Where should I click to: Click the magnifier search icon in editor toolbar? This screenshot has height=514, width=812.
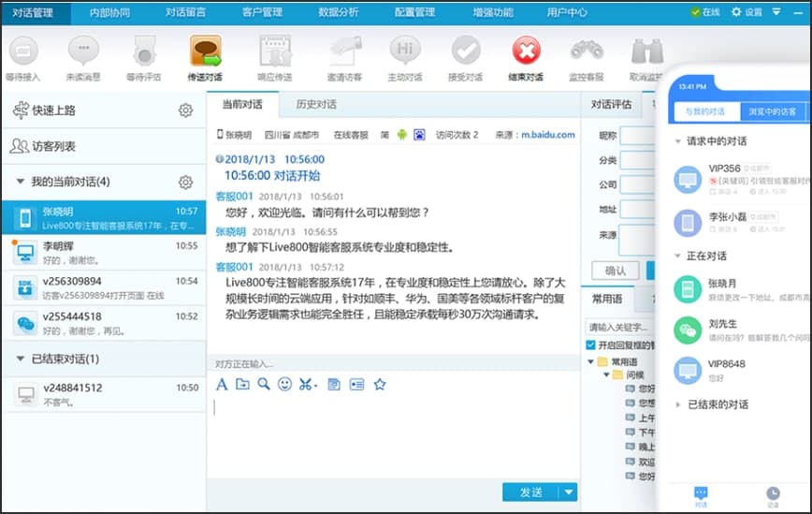(x=264, y=385)
